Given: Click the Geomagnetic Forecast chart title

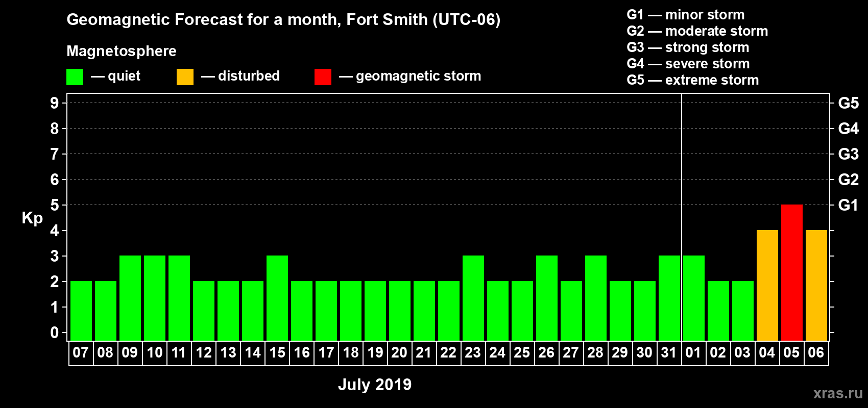Looking at the screenshot, I should coord(283,20).
